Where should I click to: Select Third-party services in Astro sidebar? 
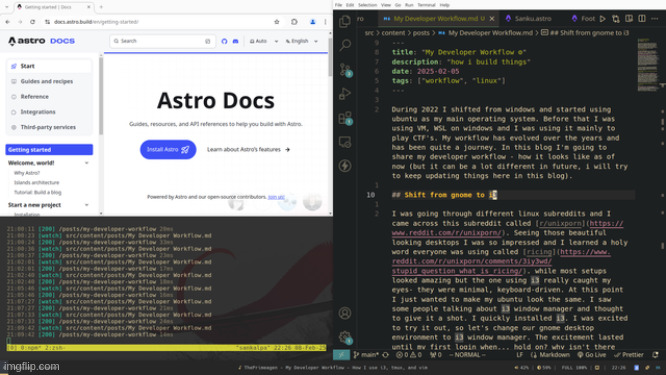click(x=49, y=127)
